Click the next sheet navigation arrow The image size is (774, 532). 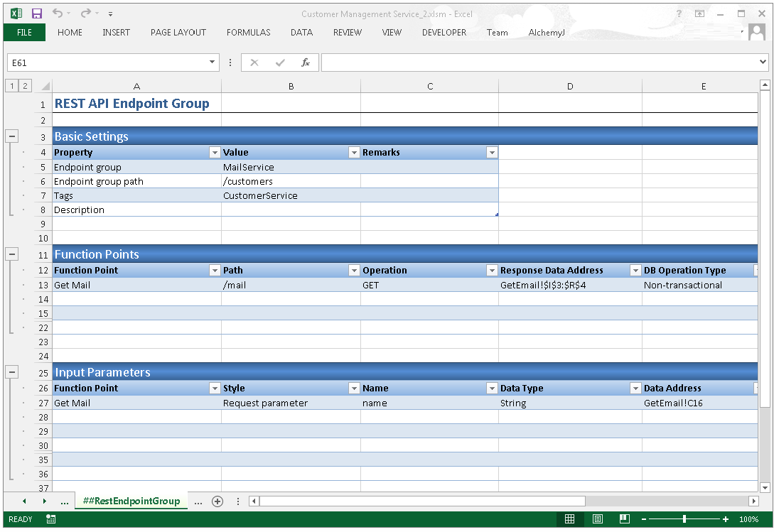45,501
